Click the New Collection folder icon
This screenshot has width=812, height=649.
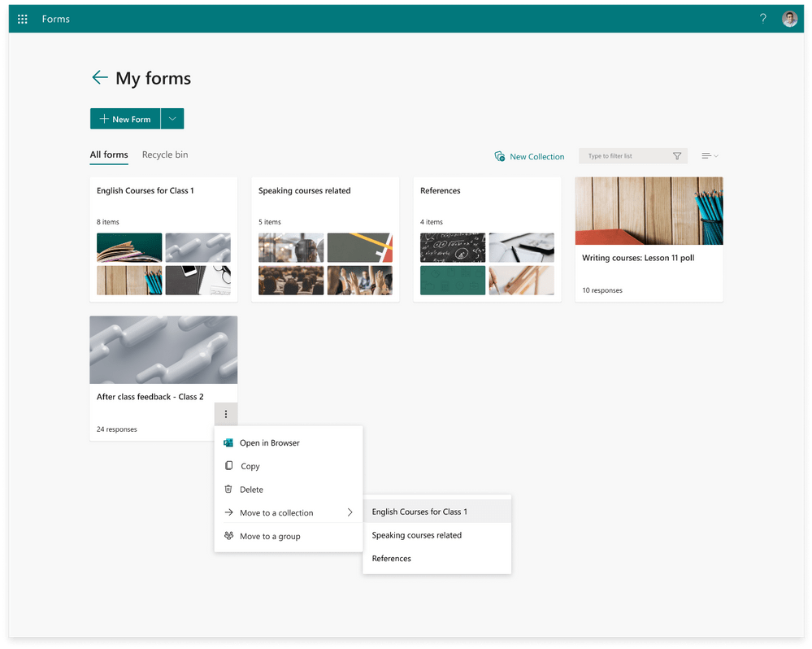coord(499,156)
